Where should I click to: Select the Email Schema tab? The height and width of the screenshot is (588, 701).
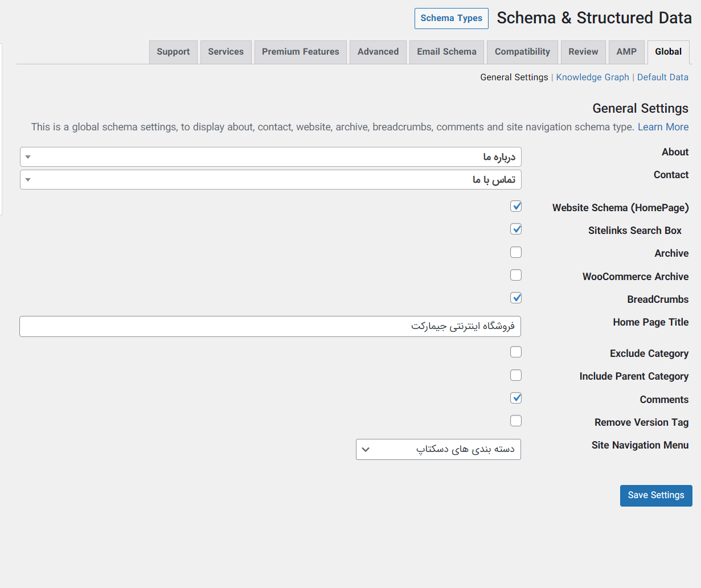tap(446, 52)
